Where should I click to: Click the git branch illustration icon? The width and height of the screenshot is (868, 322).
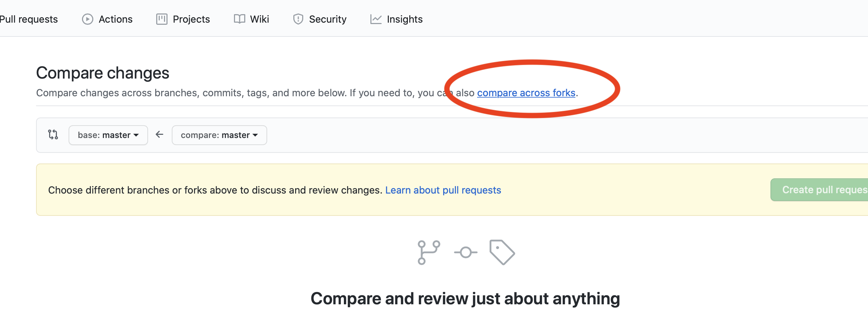point(429,252)
